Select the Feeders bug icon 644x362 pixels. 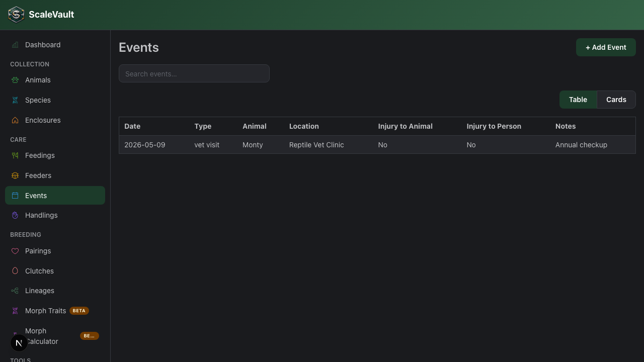point(15,175)
